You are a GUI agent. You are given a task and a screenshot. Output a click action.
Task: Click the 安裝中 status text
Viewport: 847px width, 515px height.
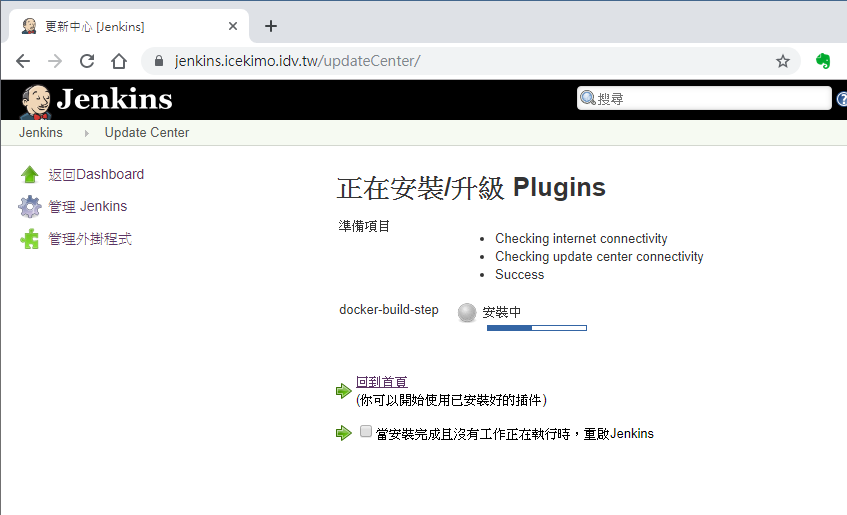pos(501,312)
